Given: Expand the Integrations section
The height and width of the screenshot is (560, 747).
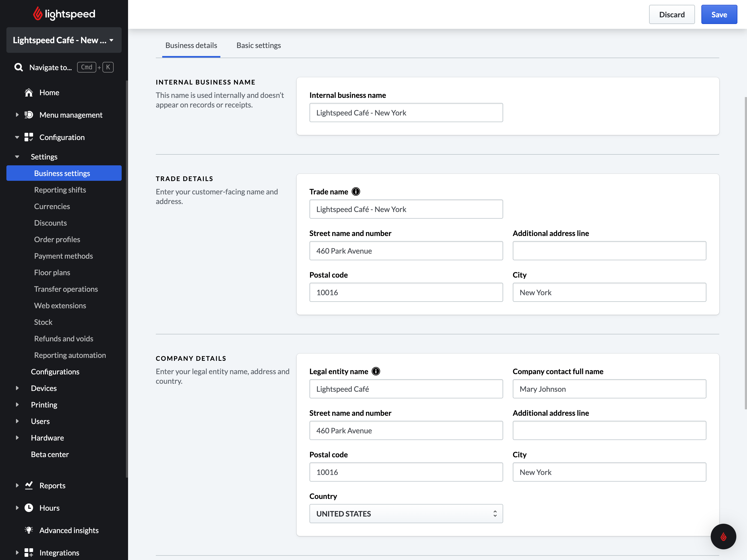Looking at the screenshot, I should tap(17, 553).
